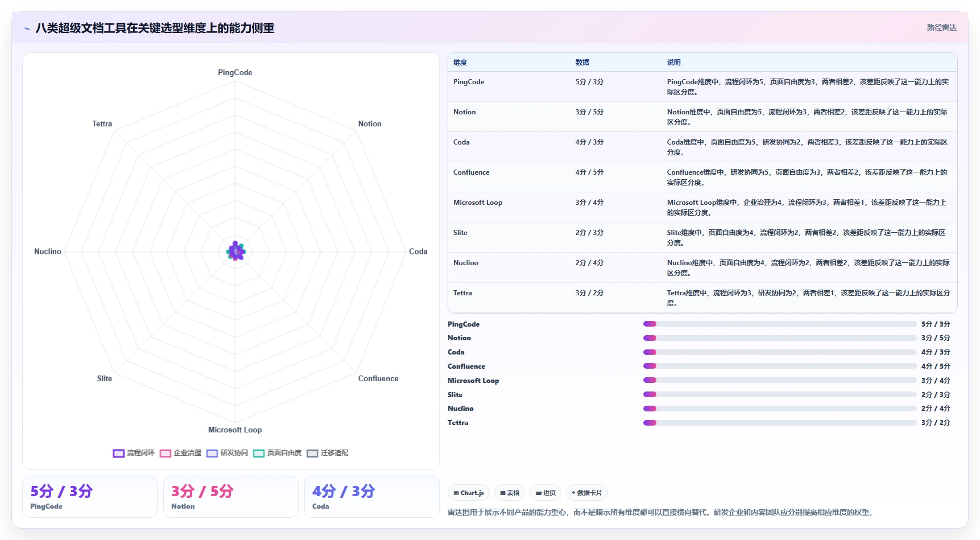Click the Microsoft Loop radar axis label

point(235,430)
